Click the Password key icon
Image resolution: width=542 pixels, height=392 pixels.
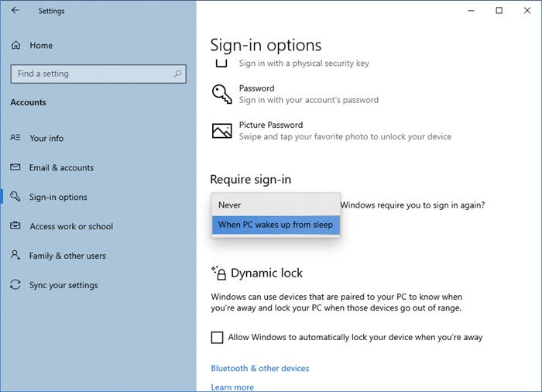pyautogui.click(x=221, y=94)
